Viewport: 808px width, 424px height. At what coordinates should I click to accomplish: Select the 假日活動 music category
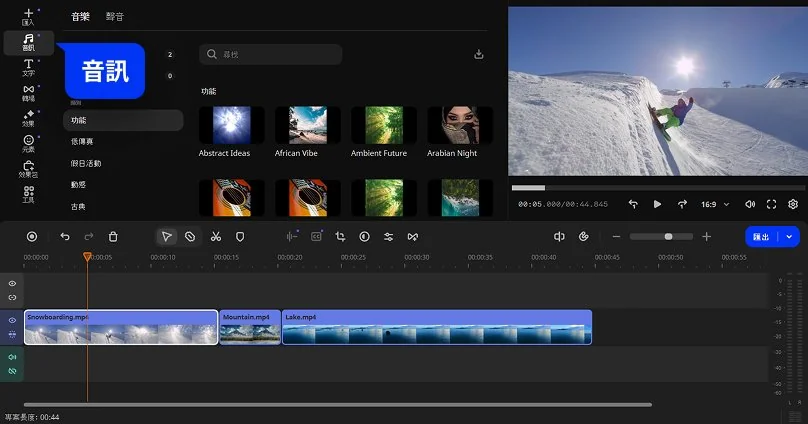(x=86, y=163)
